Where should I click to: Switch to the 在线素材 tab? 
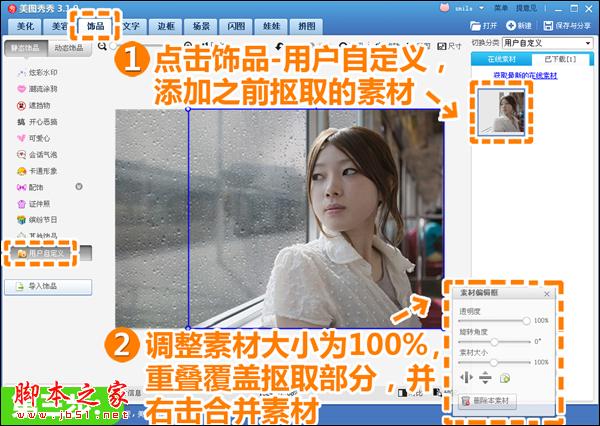(x=502, y=59)
